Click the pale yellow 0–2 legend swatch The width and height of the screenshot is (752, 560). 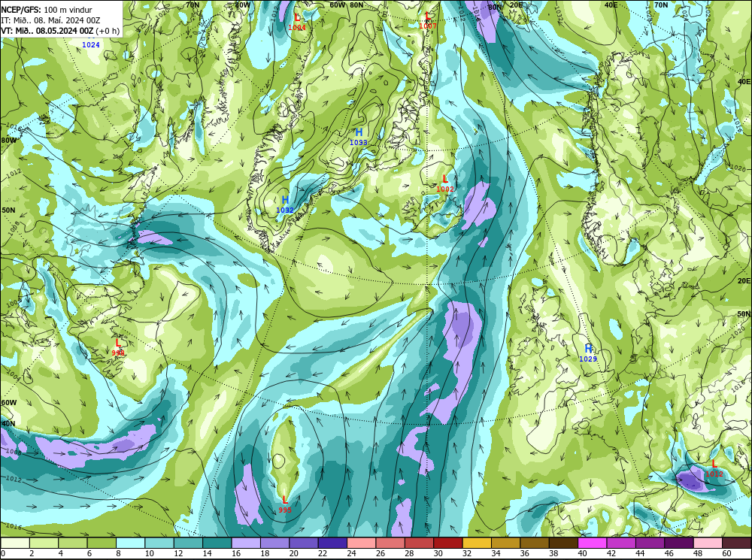pos(15,543)
